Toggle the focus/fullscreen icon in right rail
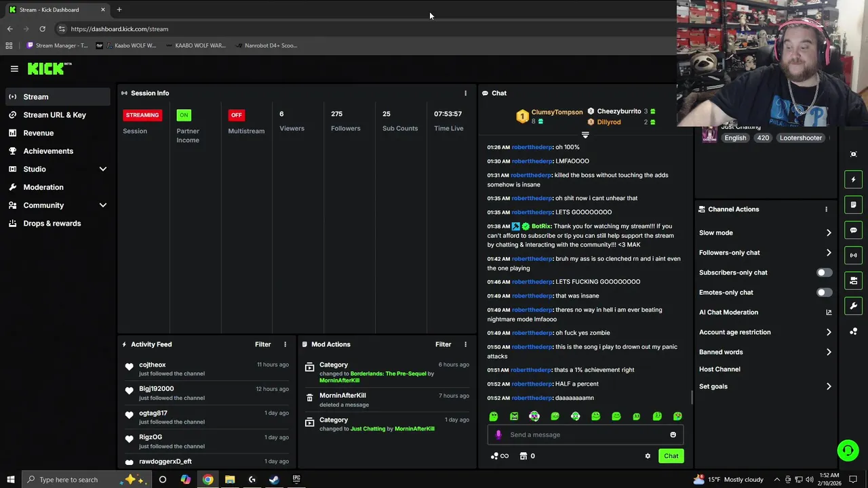Viewport: 868px width, 488px height. coord(854,155)
